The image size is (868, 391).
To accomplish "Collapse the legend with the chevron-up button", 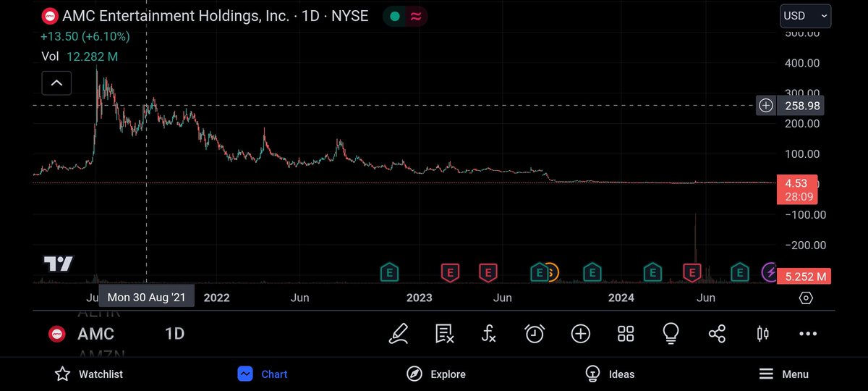I will [56, 83].
